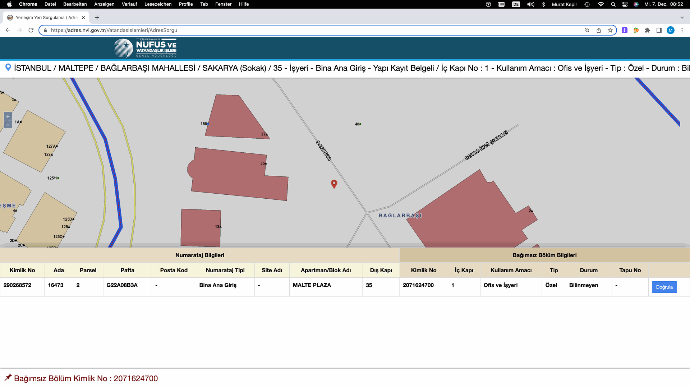690x388 pixels.
Task: Open the Chrome menu in menu bar
Action: 28,4
